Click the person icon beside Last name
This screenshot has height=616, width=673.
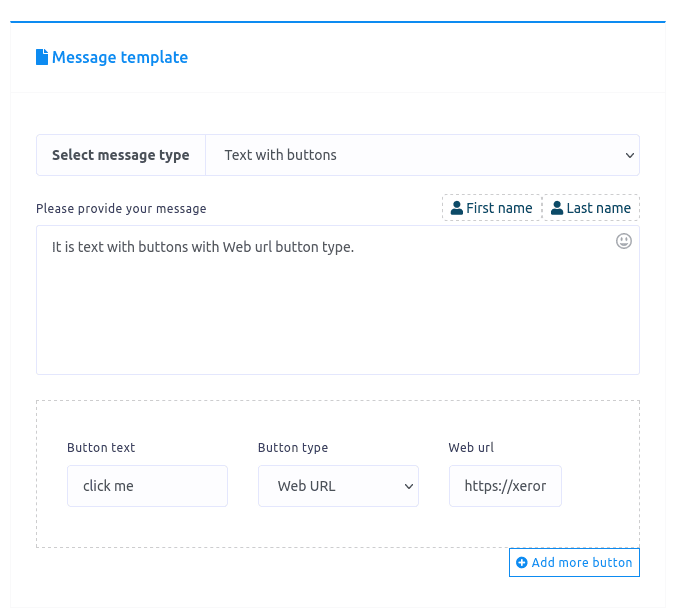tap(557, 208)
